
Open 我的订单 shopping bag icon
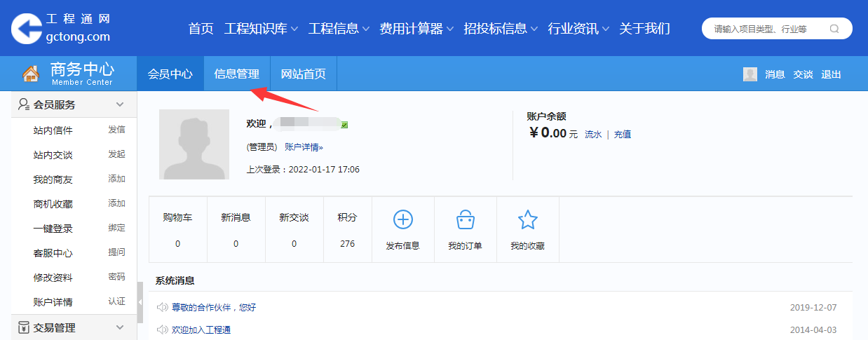(x=465, y=220)
